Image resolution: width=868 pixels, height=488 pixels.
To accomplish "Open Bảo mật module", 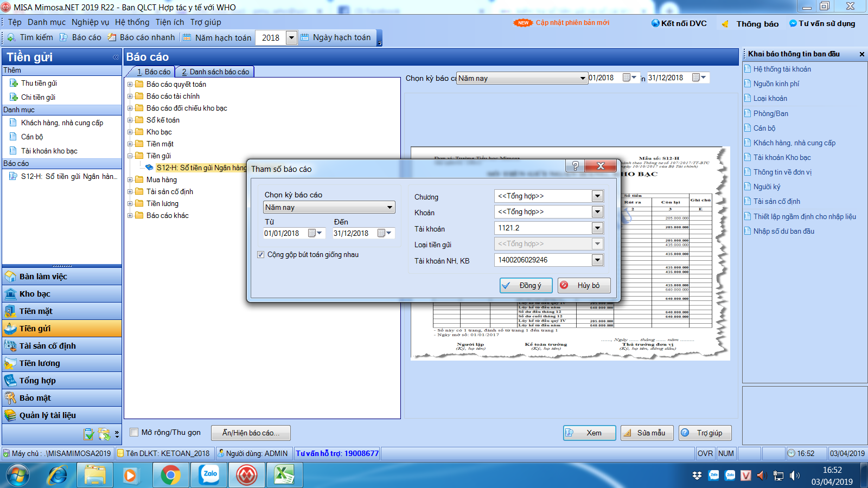I will pos(62,398).
